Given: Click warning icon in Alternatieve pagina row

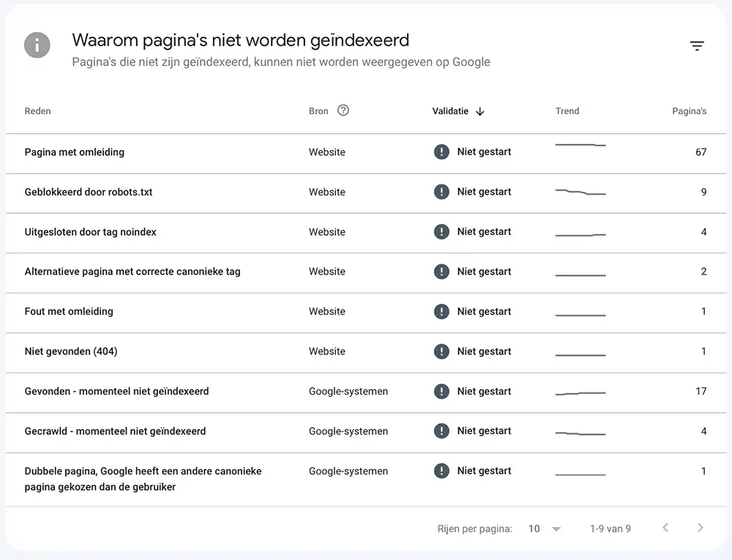Looking at the screenshot, I should click(x=441, y=272).
